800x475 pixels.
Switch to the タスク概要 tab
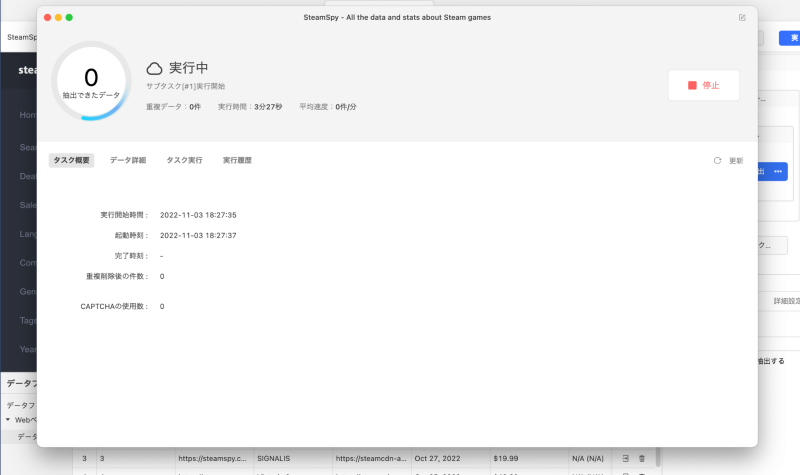(x=71, y=160)
